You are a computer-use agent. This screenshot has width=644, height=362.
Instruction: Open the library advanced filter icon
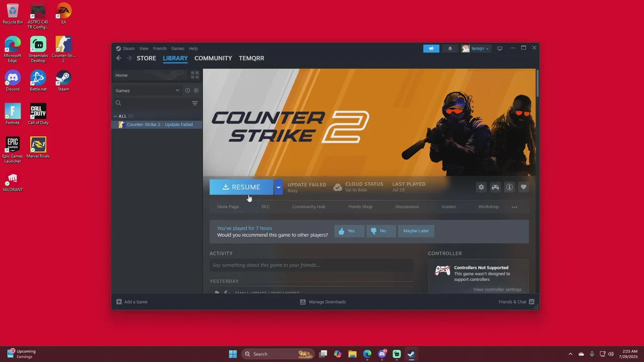[x=195, y=103]
